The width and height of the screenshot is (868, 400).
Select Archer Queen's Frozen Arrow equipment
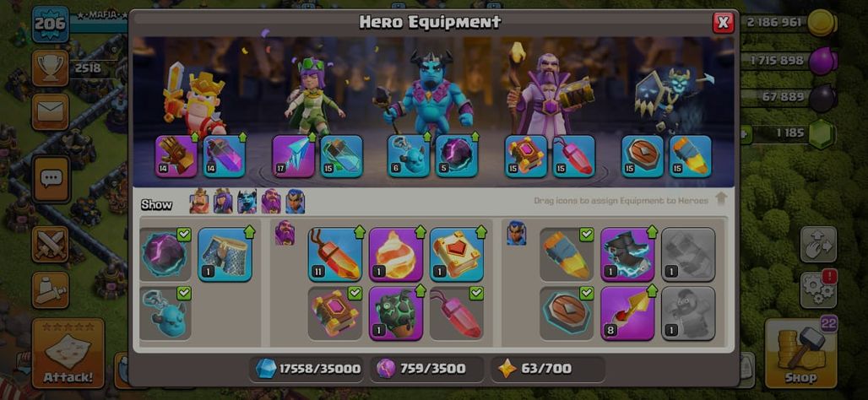[293, 156]
